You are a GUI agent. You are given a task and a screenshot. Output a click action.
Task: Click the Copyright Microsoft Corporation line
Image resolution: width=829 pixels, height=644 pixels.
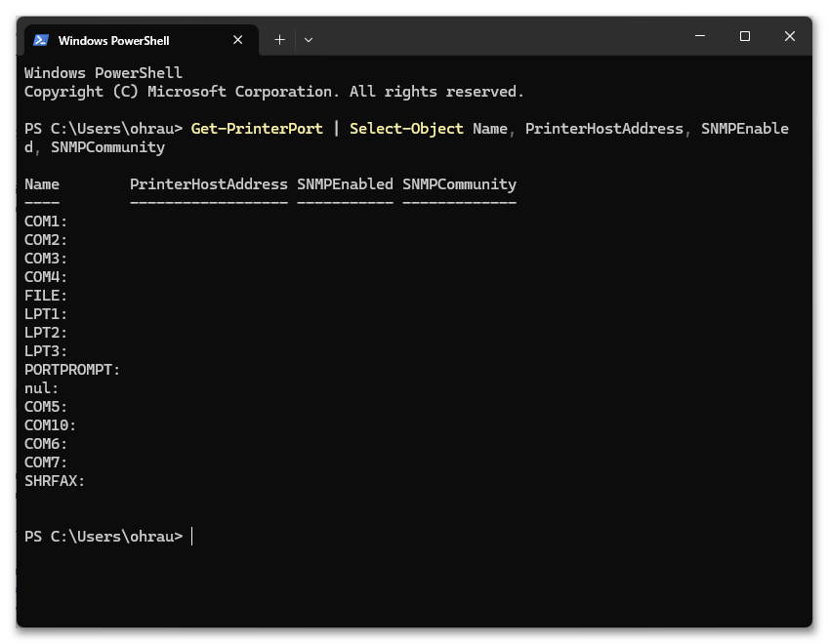273,92
